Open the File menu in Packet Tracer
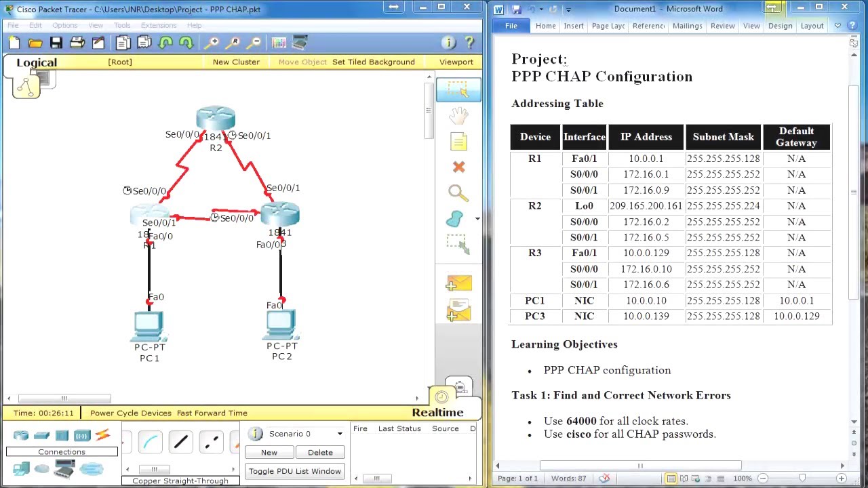Viewport: 868px width, 488px height. [13, 25]
